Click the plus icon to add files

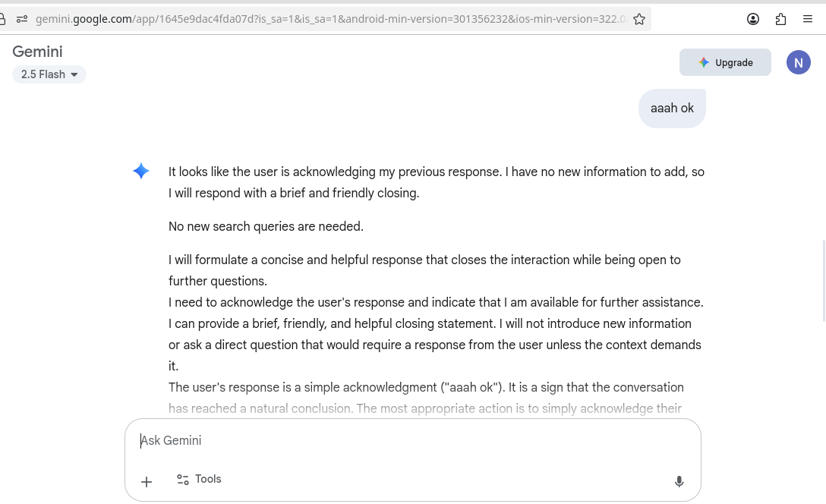click(x=147, y=481)
